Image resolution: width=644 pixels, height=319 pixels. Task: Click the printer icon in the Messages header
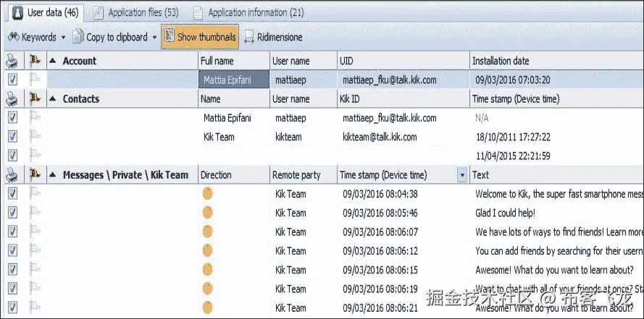pyautogui.click(x=12, y=175)
